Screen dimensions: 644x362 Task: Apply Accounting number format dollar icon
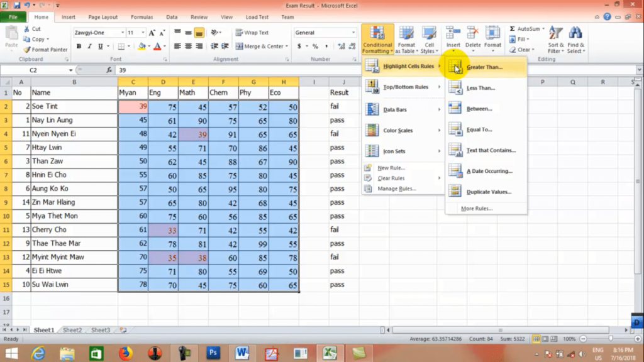[299, 47]
